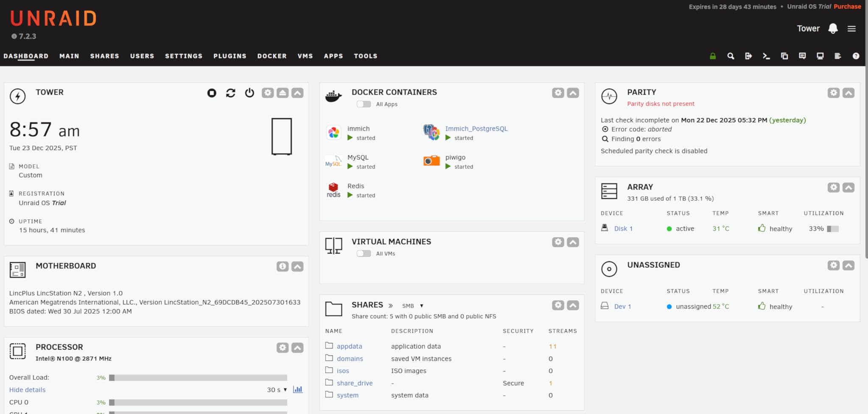Click the eject-style icon on the Tower card
This screenshot has width=868, height=414.
point(283,93)
